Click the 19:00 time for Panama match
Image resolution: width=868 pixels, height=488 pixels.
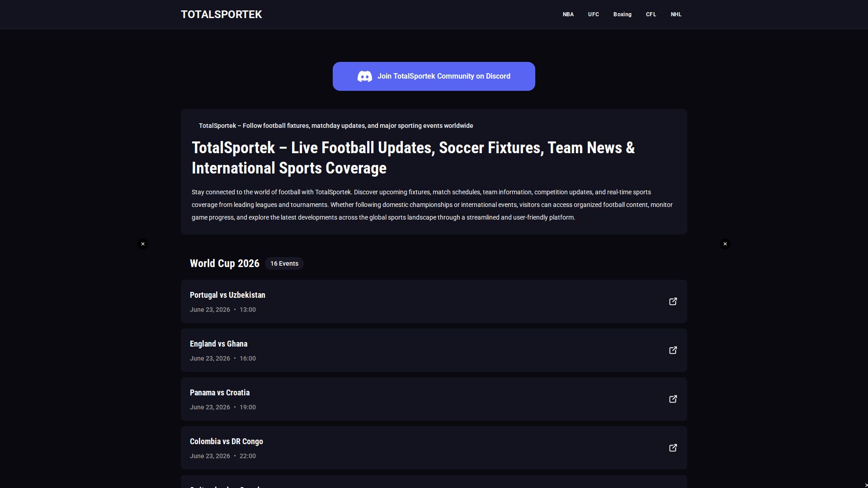[x=248, y=407]
